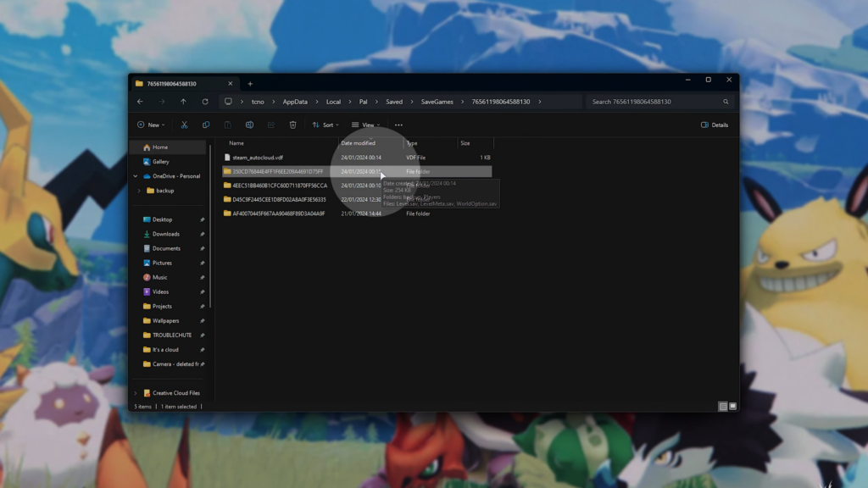
Task: Expand the Creative Cloud Files node
Action: pyautogui.click(x=136, y=393)
